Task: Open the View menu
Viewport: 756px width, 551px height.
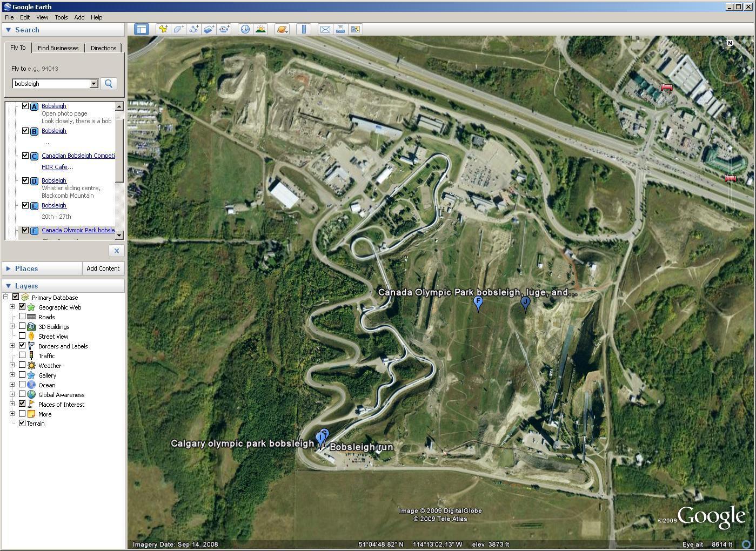Action: pyautogui.click(x=42, y=17)
